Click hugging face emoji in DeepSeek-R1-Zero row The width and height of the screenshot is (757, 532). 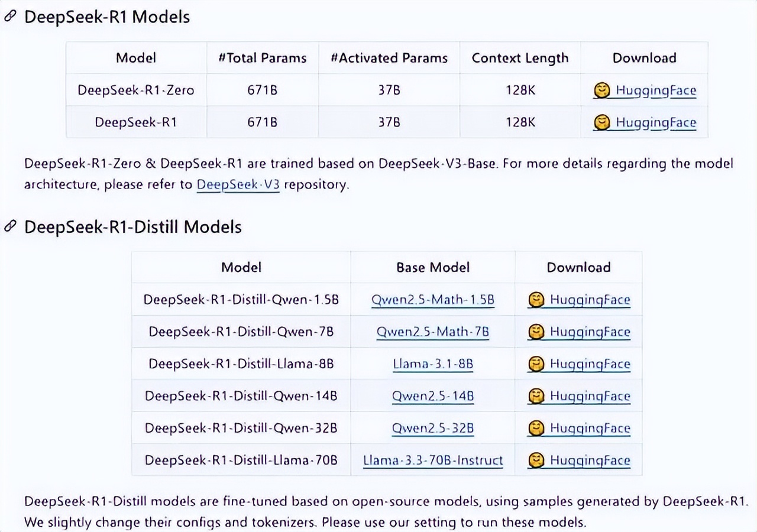[601, 90]
